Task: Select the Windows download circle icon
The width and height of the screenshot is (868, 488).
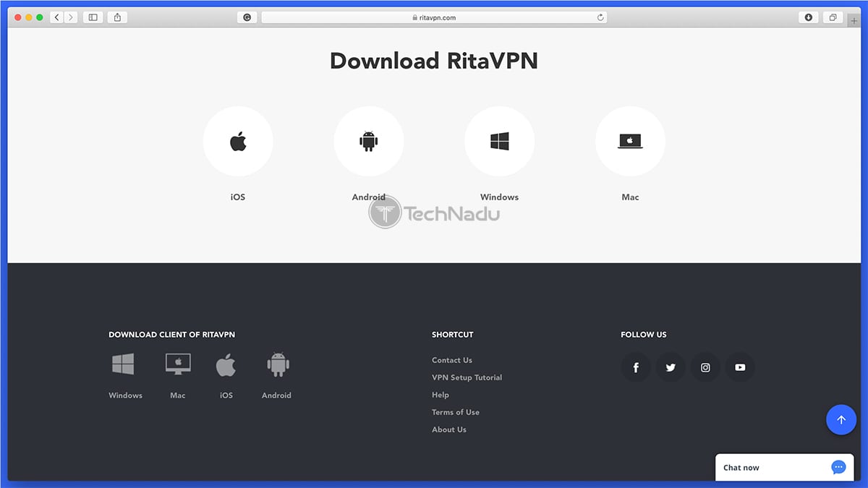Action: (500, 142)
